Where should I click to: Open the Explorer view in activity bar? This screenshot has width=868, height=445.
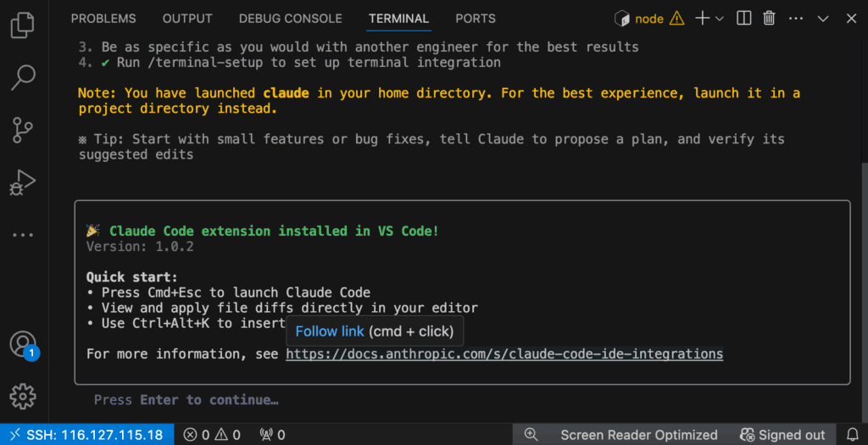(23, 25)
